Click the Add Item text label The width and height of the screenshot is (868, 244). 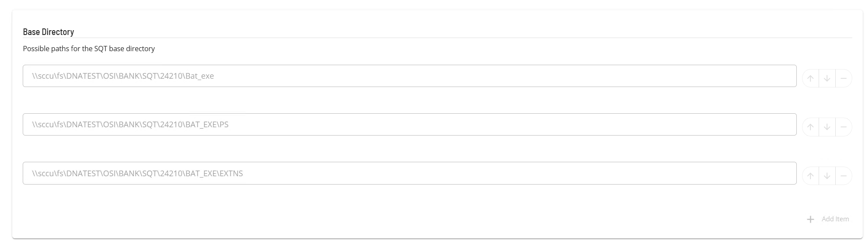(835, 219)
